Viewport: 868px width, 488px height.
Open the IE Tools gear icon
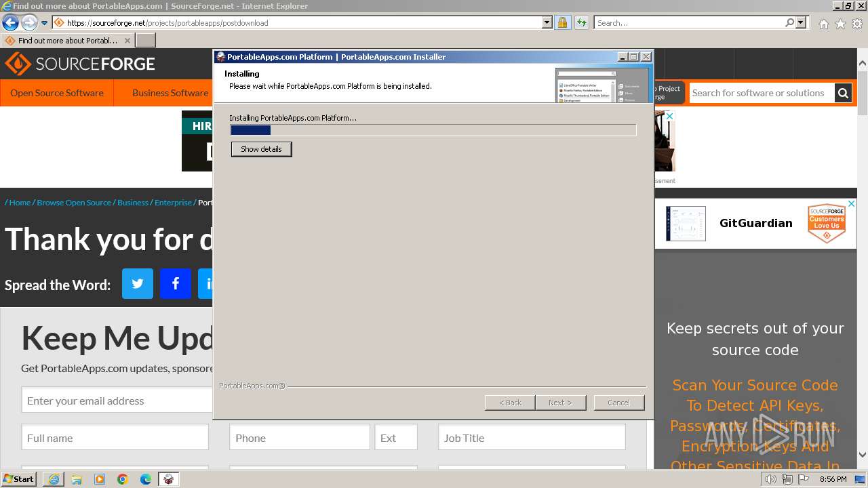point(857,24)
